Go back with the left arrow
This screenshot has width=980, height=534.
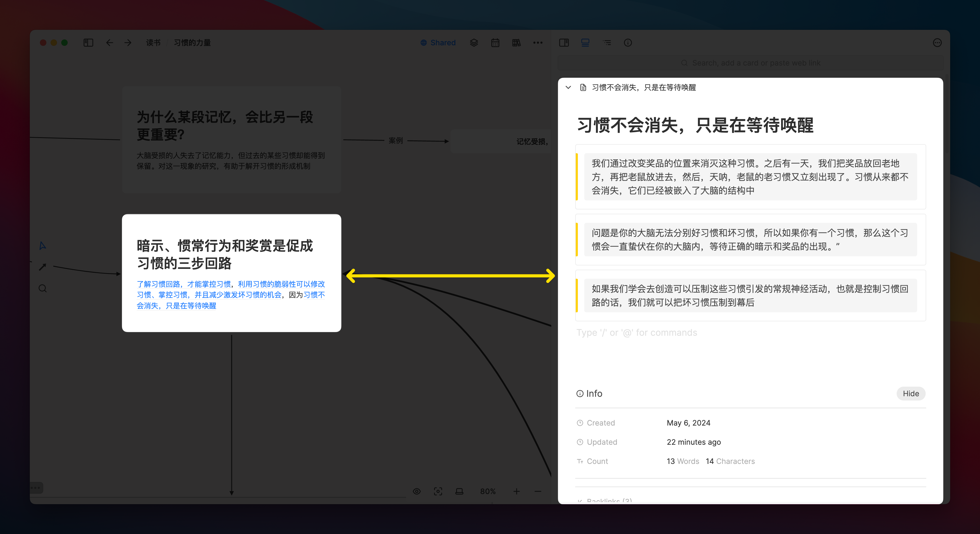click(109, 43)
